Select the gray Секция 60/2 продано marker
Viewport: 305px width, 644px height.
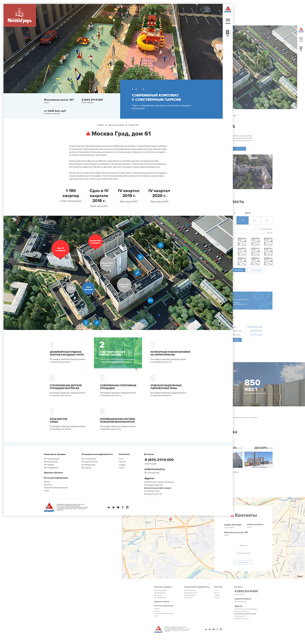[x=107, y=264]
